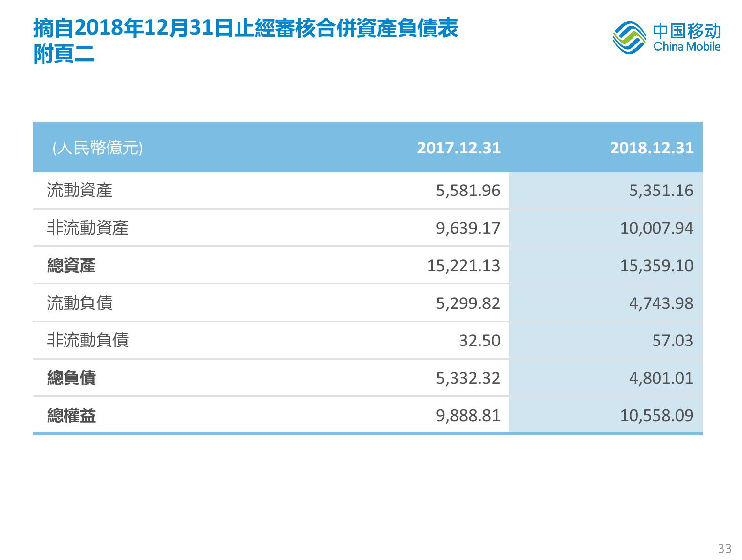Screen dimensions: 742x560
Task: Click the page number 33
Action: [724, 548]
